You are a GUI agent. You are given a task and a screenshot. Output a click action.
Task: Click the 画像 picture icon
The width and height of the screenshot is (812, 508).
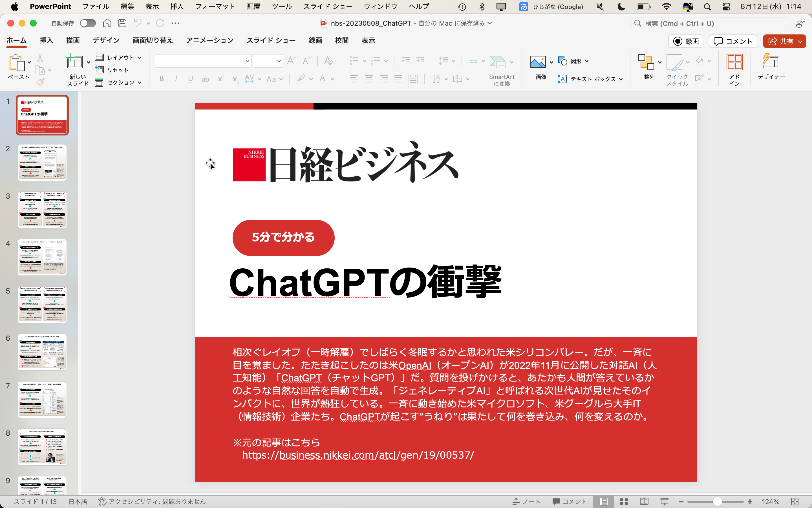click(x=538, y=62)
